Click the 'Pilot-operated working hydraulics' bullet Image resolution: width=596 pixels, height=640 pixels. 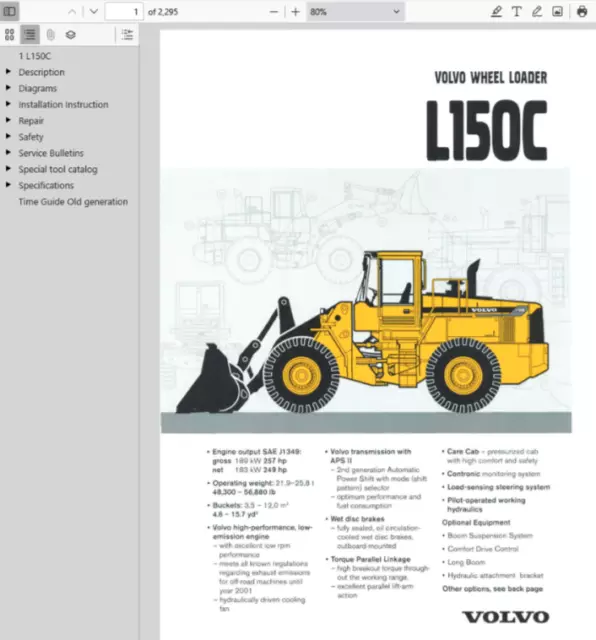(486, 504)
